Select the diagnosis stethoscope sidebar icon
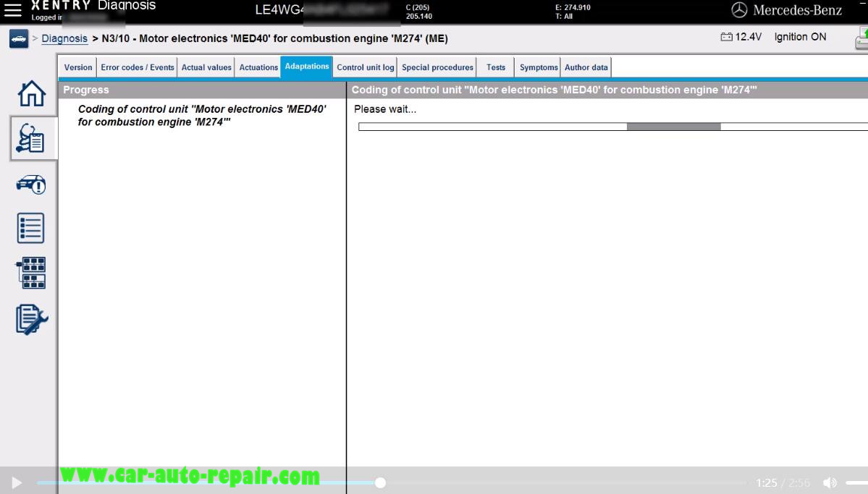The height and width of the screenshot is (494, 868). 30,138
